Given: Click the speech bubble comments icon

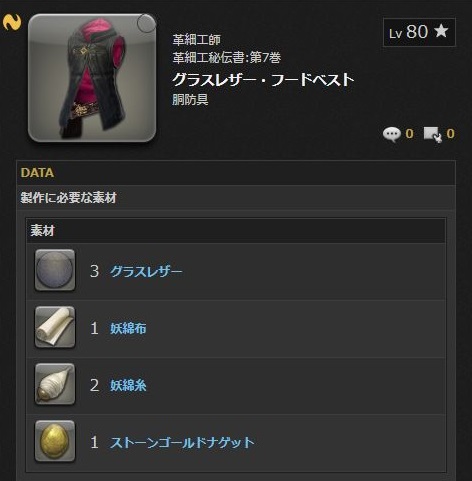Looking at the screenshot, I should pyautogui.click(x=392, y=134).
